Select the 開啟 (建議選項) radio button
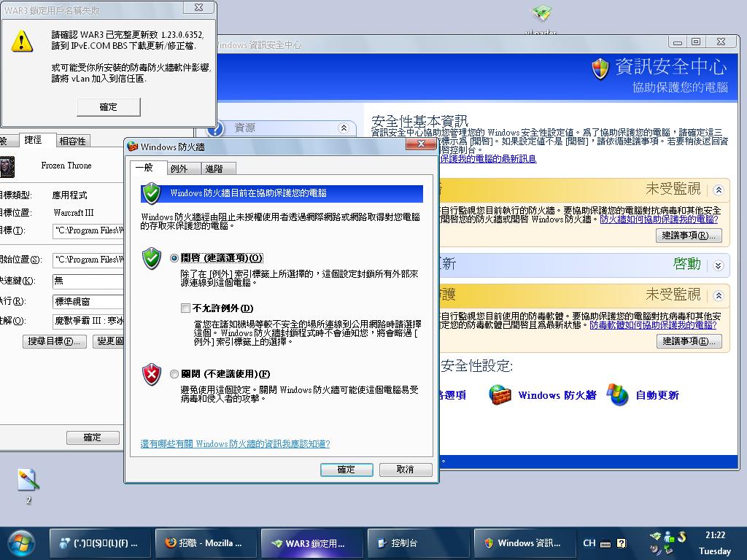747x560 pixels. coord(174,258)
